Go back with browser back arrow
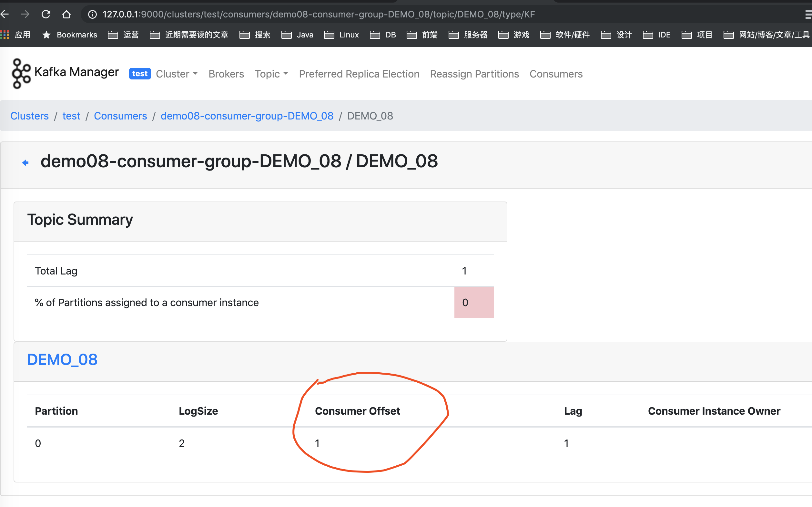 [5, 15]
